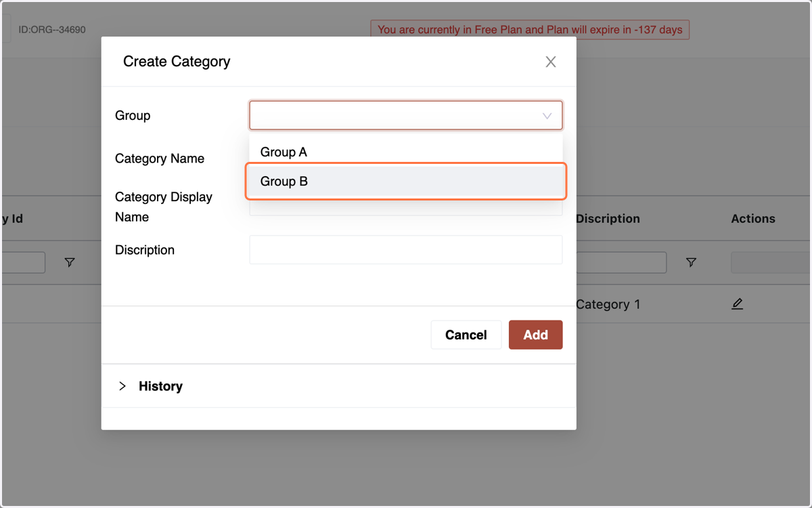Viewport: 812px width, 508px height.
Task: Click the Free Plan expiry notice
Action: (530, 30)
